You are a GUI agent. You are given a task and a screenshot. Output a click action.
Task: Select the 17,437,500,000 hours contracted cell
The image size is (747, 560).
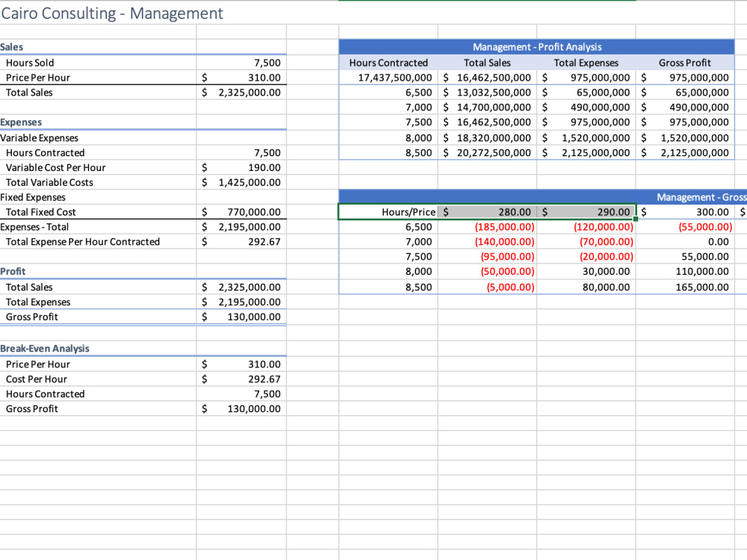pos(388,78)
